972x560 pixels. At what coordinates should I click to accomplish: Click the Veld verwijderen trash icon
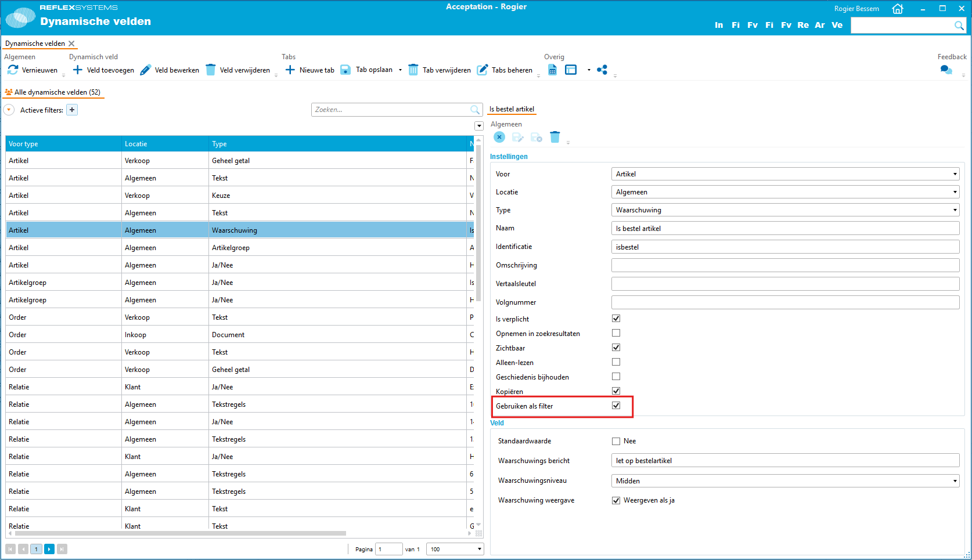click(211, 70)
